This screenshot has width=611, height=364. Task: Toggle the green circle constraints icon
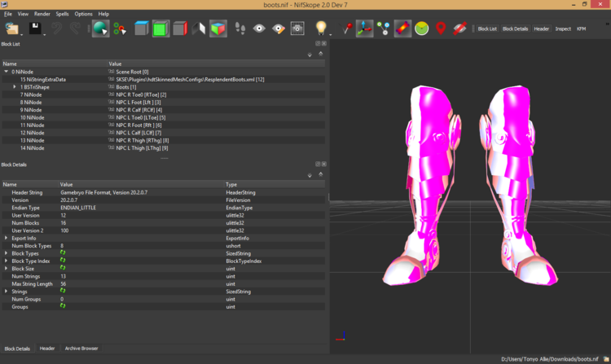(422, 29)
